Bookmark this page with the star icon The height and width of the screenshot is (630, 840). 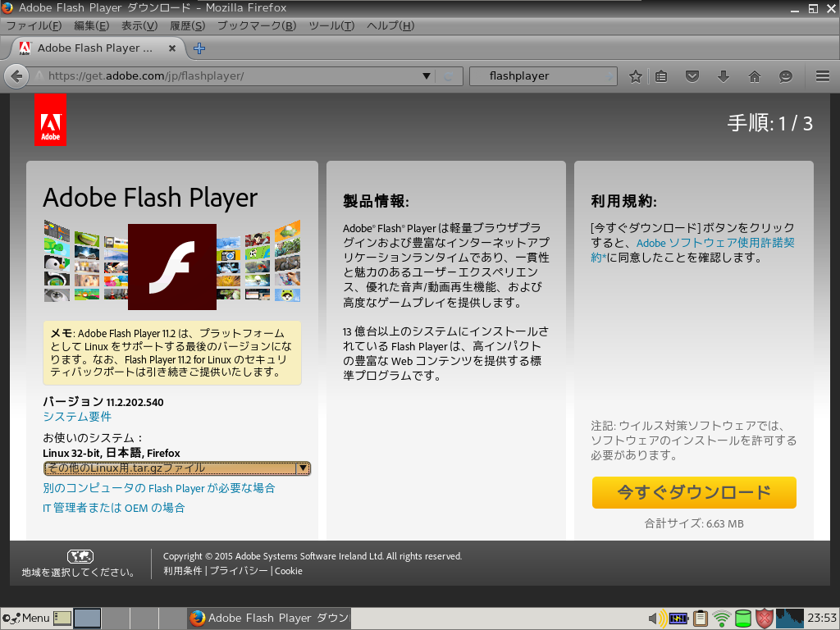click(x=636, y=76)
